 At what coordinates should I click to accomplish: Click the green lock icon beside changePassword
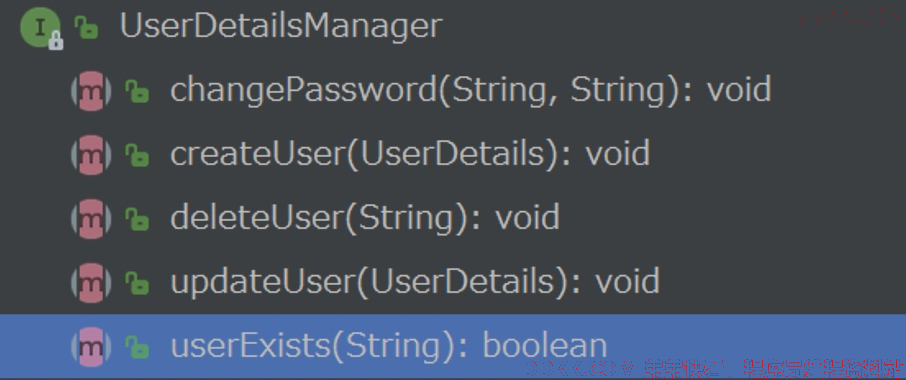point(137,91)
